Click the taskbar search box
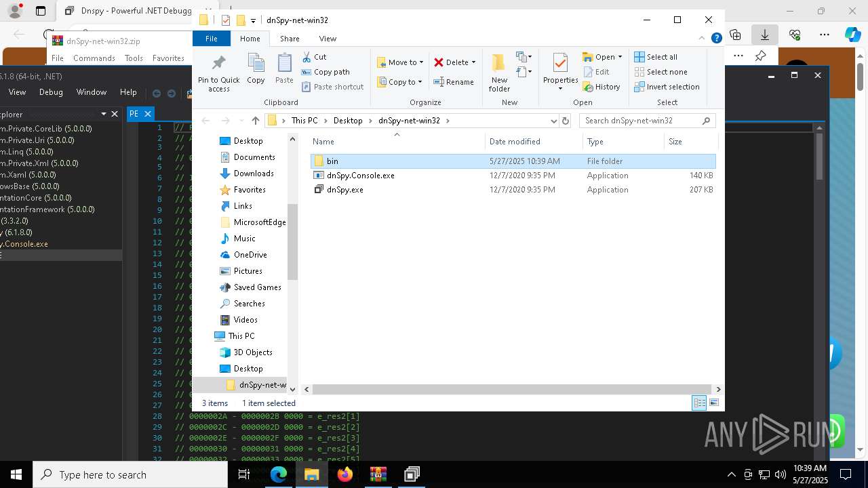This screenshot has width=868, height=488. 130,475
